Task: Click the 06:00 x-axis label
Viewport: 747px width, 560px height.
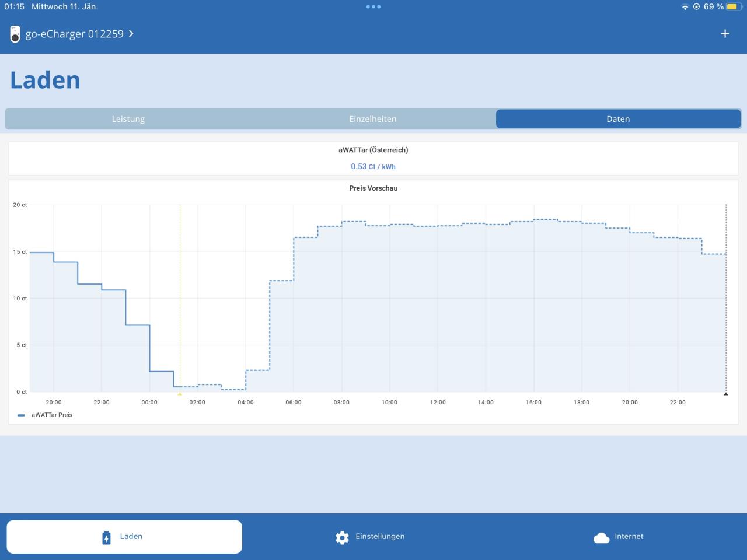Action: pos(294,402)
